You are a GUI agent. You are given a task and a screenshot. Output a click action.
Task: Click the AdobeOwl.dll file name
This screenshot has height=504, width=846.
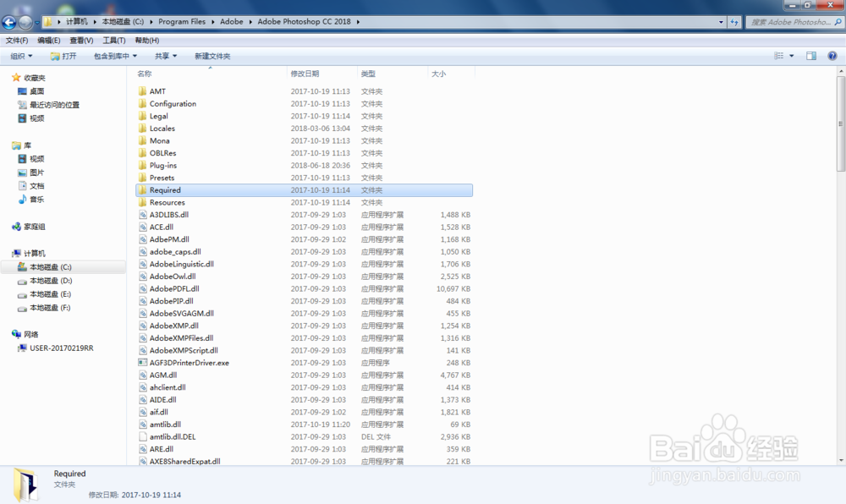click(173, 277)
